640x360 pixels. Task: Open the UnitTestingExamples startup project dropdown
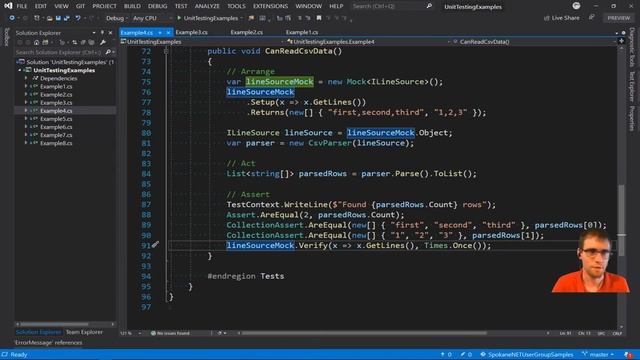tap(242, 18)
